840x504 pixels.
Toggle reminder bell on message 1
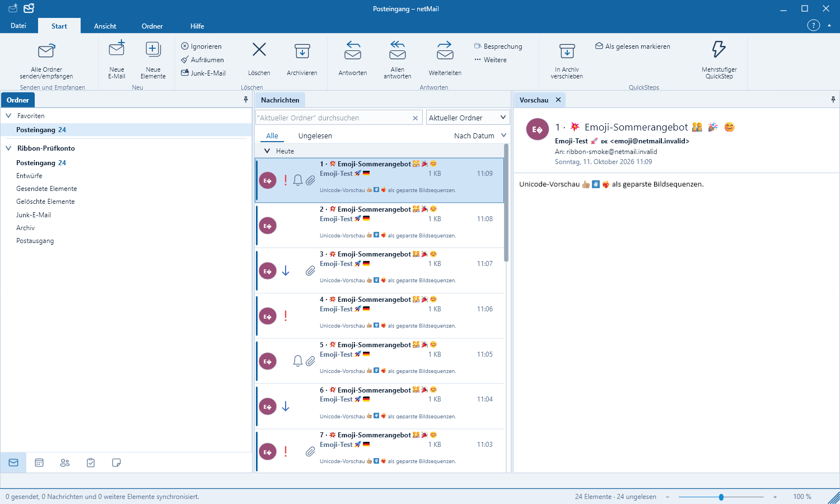click(x=298, y=180)
